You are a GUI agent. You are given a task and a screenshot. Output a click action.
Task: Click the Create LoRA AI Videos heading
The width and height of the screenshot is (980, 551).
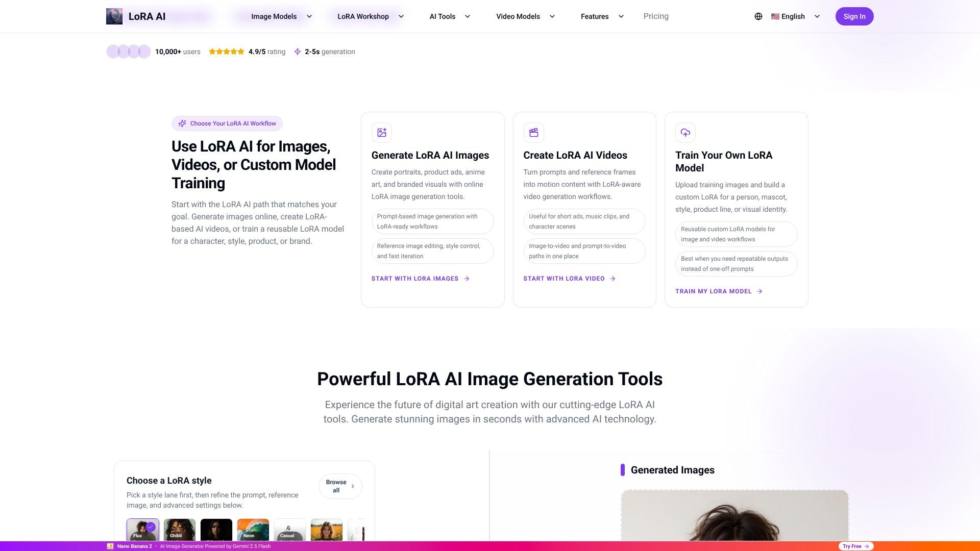pos(575,155)
